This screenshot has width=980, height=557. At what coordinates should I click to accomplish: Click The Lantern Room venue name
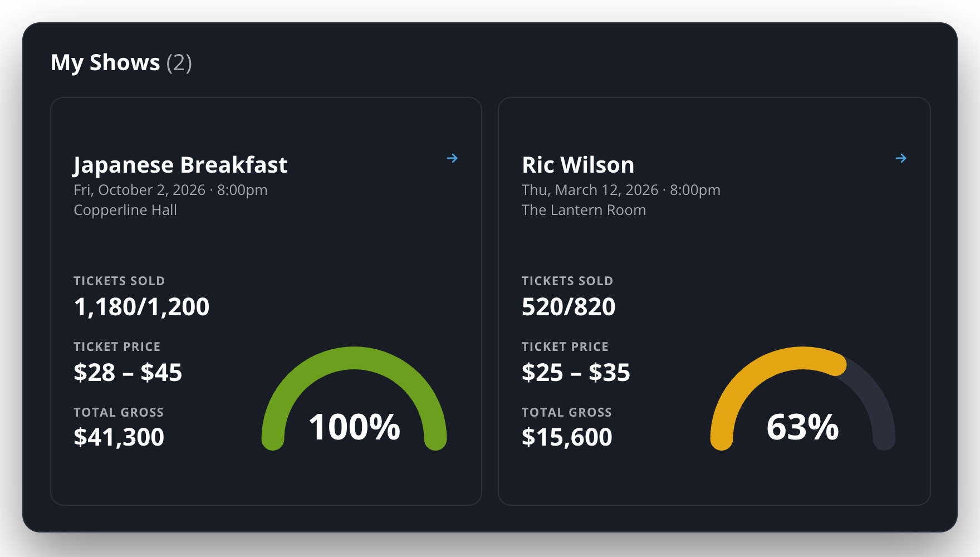[584, 210]
